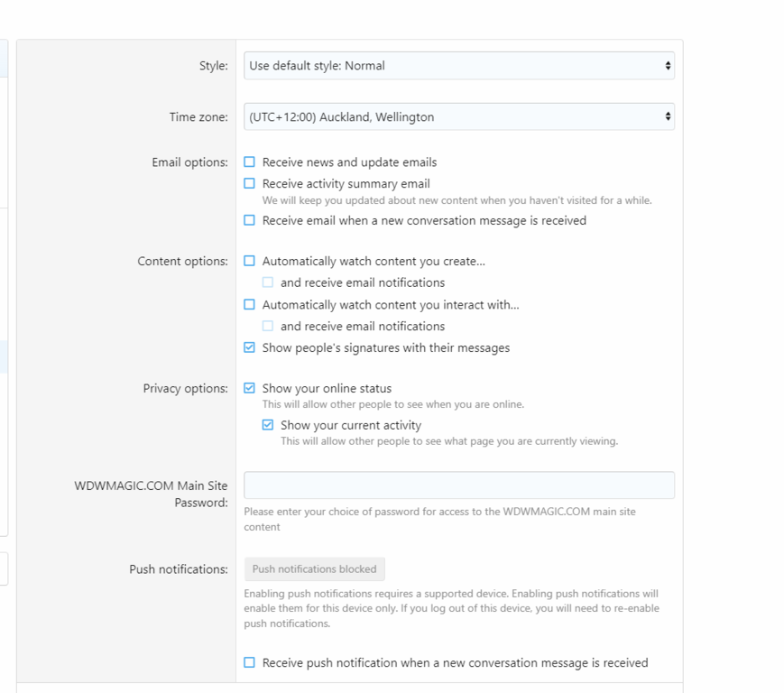Open the Style dropdown

pos(458,66)
